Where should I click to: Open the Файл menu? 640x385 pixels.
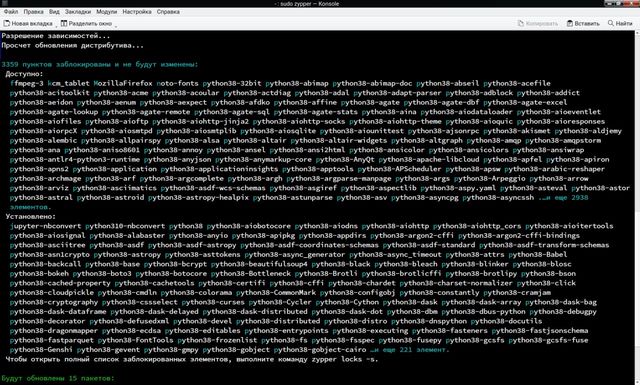coord(11,12)
